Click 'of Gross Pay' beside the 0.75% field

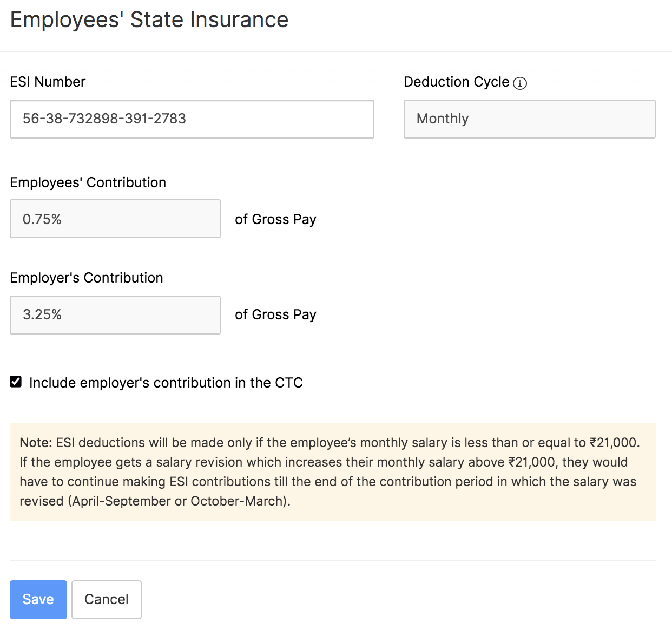(x=275, y=219)
